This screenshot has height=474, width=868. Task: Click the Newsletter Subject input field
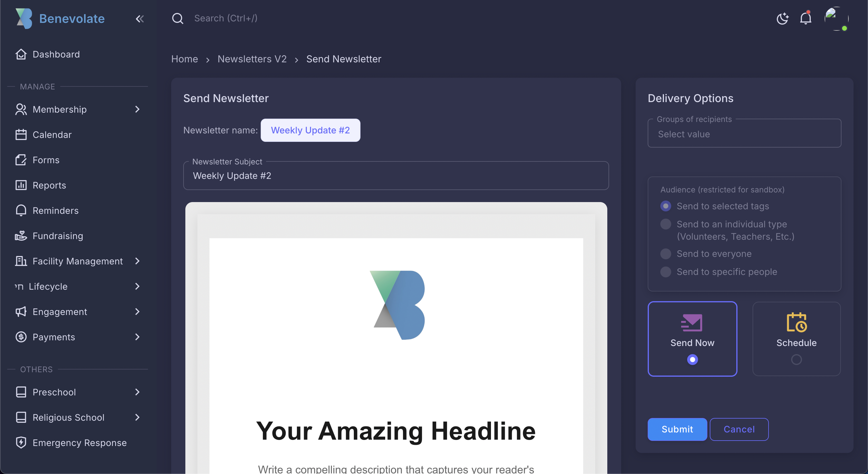pos(396,176)
